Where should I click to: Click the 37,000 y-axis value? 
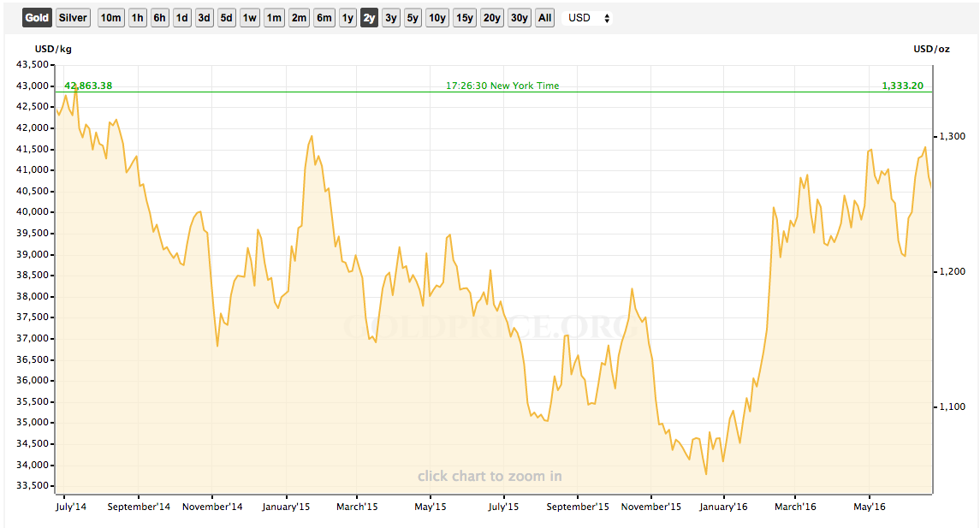[32, 338]
